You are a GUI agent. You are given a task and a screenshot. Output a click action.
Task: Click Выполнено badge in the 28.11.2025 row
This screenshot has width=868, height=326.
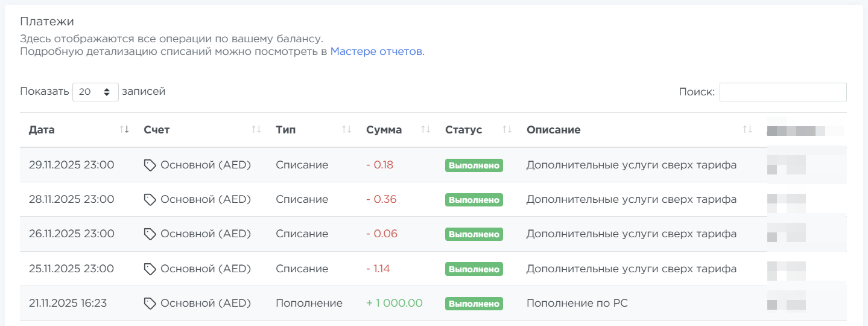pyautogui.click(x=474, y=200)
